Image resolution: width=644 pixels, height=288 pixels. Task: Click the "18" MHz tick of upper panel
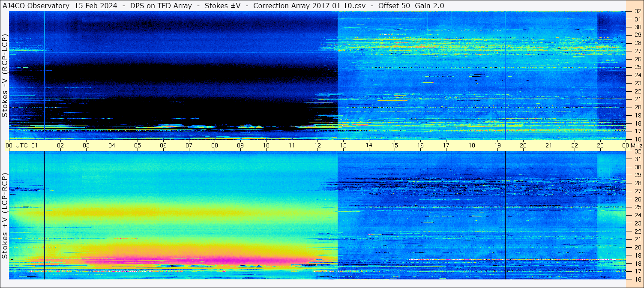[x=638, y=123]
